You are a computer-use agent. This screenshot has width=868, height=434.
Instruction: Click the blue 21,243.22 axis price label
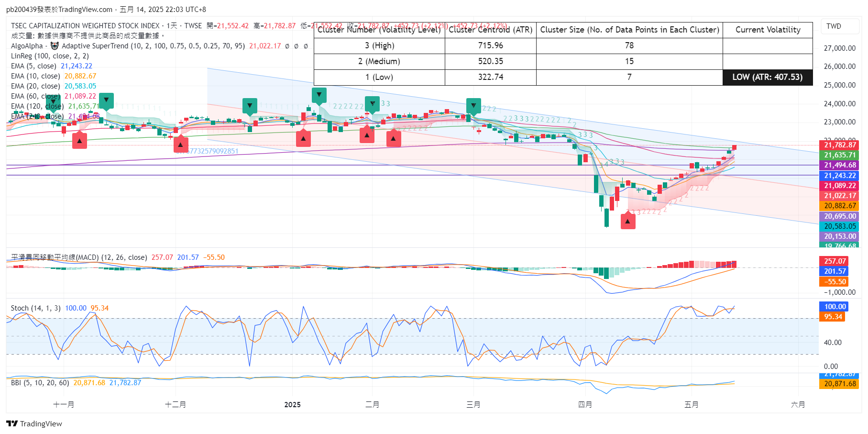(x=840, y=176)
